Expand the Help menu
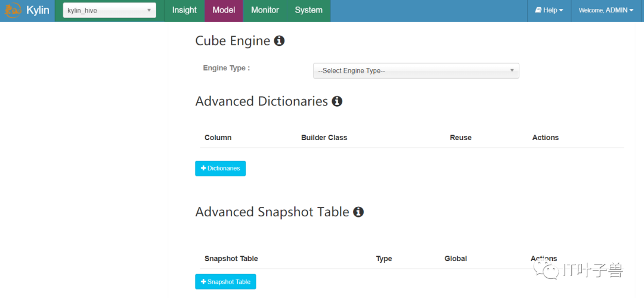 coord(549,11)
